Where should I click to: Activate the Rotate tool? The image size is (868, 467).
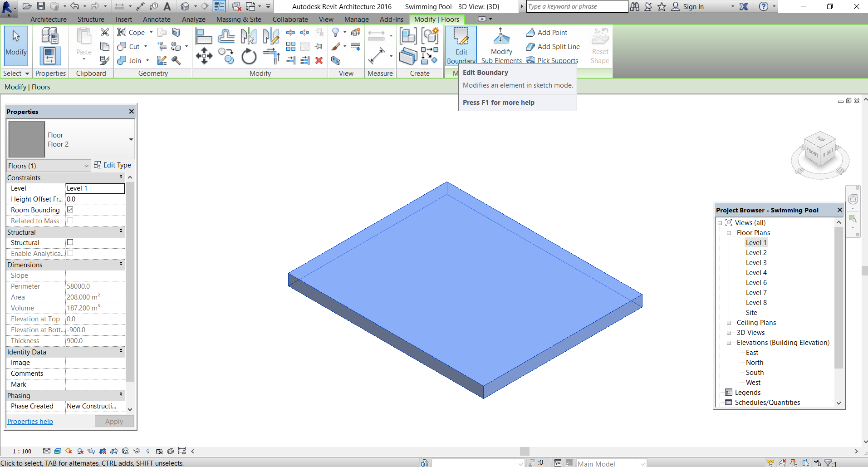pos(248,56)
